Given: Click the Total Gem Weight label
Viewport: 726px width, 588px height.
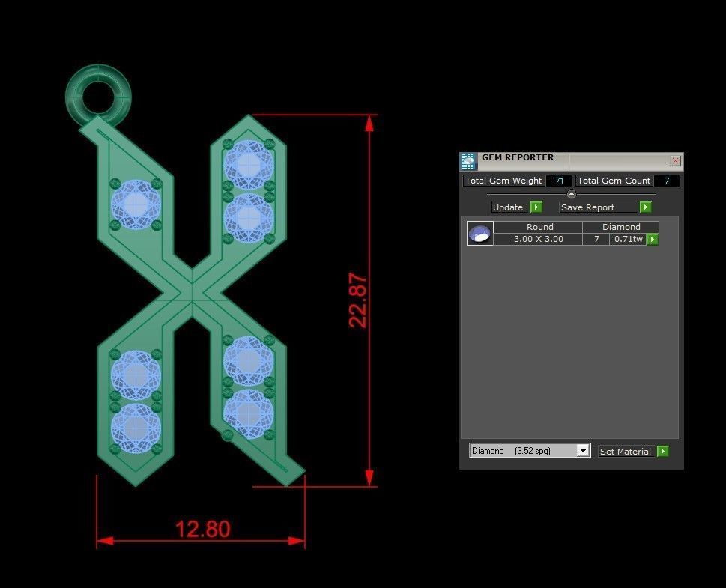Looking at the screenshot, I should pos(503,181).
